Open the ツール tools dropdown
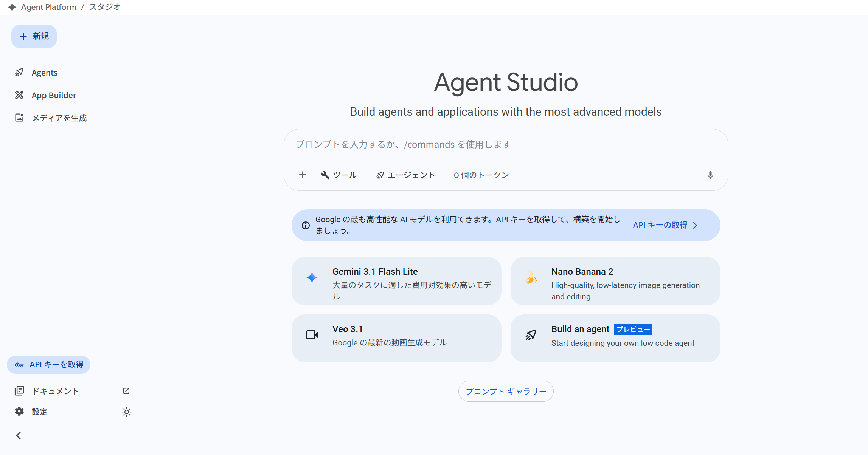The image size is (868, 455). [x=339, y=175]
